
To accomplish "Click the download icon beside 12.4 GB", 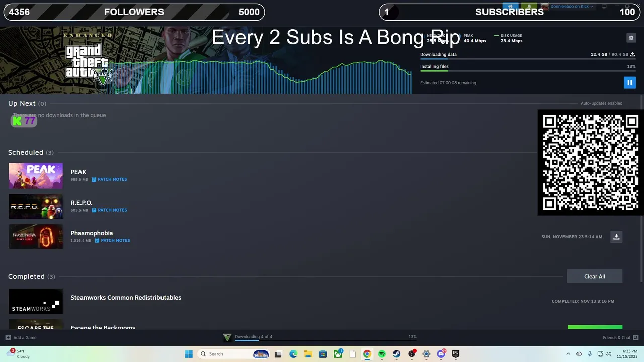I will 632,54.
